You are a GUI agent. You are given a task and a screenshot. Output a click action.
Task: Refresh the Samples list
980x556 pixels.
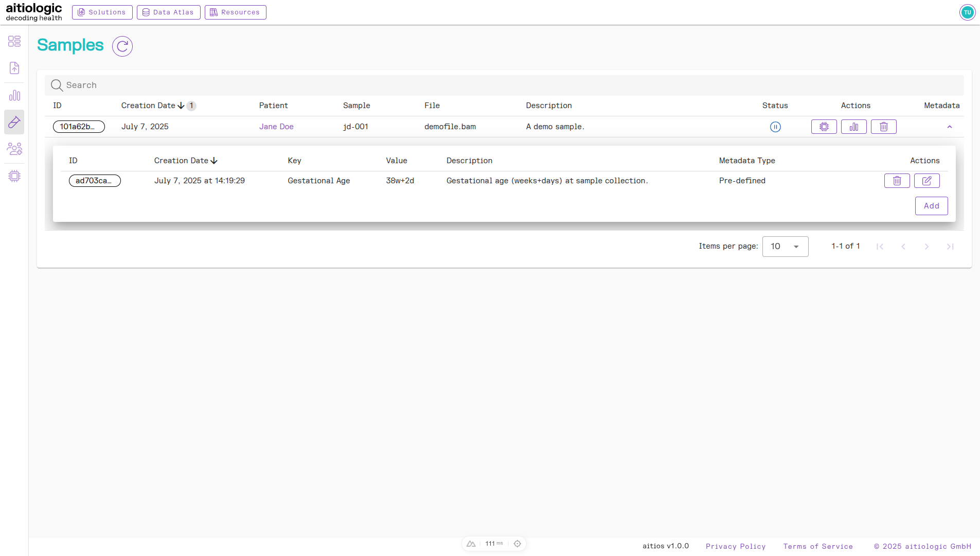point(122,46)
